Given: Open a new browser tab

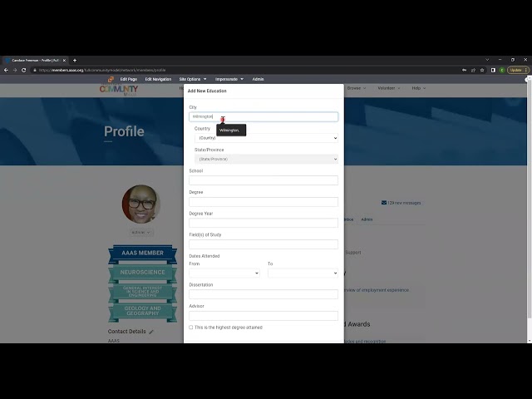Looking at the screenshot, I should click(75, 61).
